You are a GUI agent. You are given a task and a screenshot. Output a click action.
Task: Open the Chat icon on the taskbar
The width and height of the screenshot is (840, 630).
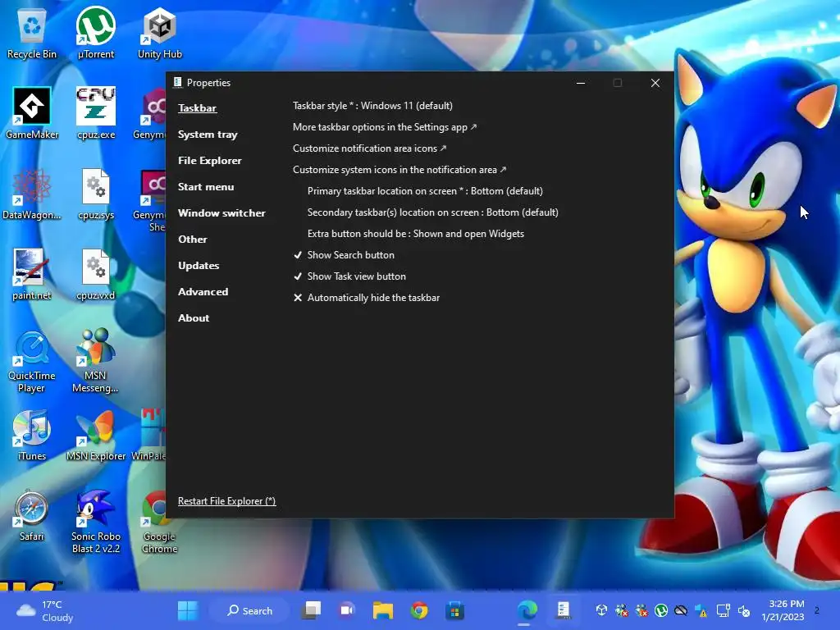pos(347,610)
